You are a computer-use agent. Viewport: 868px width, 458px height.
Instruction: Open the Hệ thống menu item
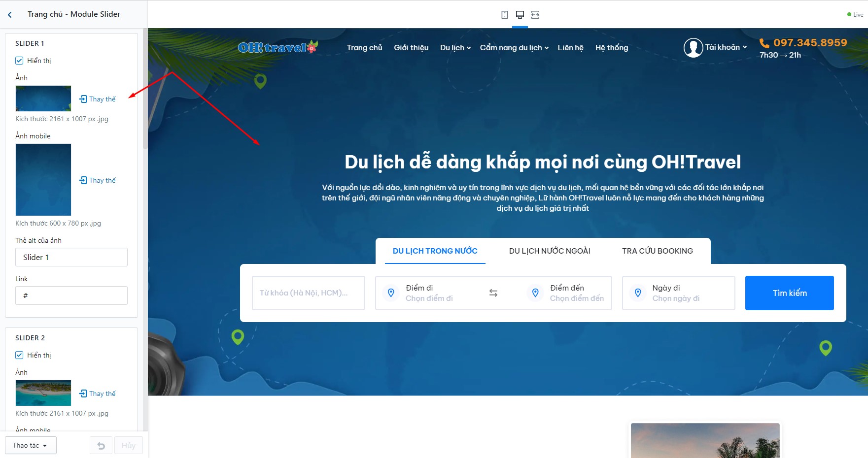coord(612,48)
